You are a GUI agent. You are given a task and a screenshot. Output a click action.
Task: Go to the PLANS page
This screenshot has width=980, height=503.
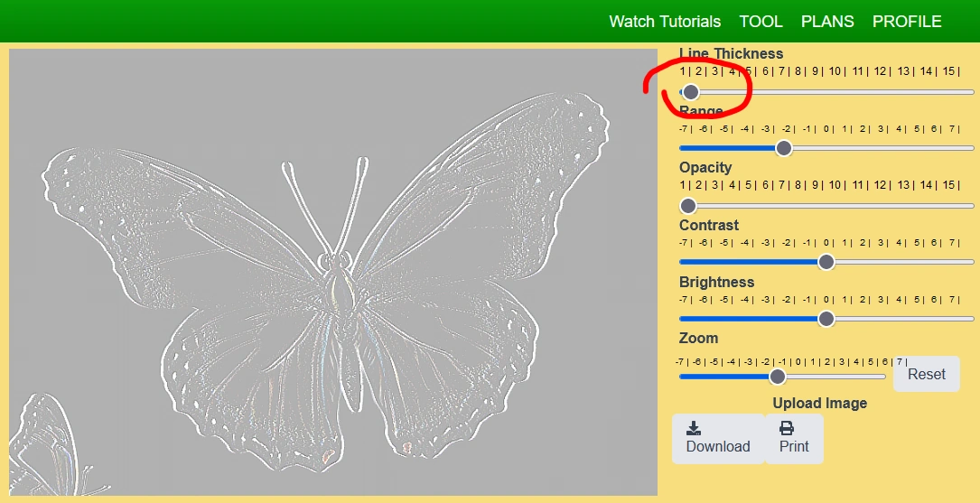pyautogui.click(x=827, y=22)
